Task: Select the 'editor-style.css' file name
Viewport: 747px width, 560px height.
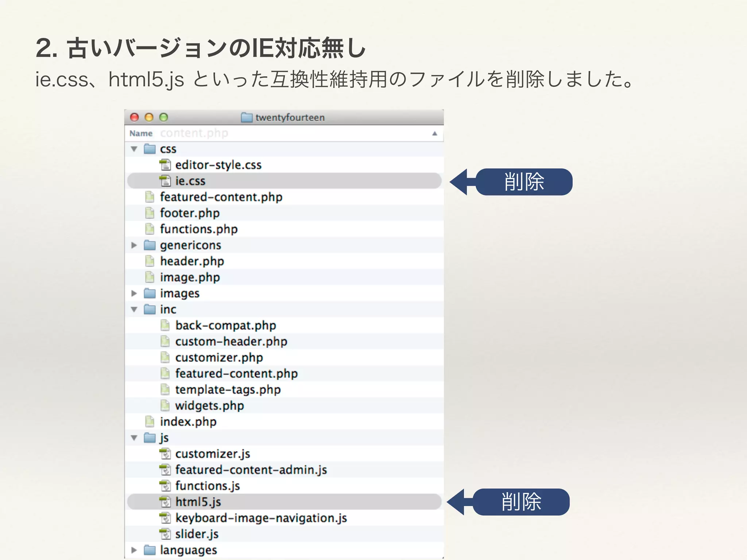Action: pyautogui.click(x=218, y=165)
